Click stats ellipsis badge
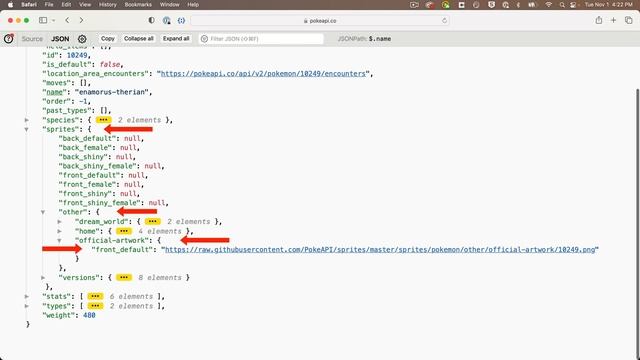The image size is (640, 360). pos(95,296)
